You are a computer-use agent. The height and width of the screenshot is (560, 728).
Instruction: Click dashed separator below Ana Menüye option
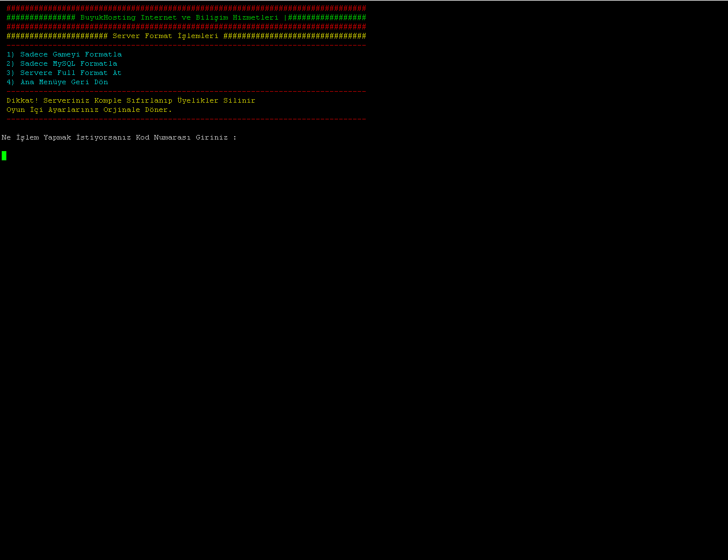click(x=186, y=91)
